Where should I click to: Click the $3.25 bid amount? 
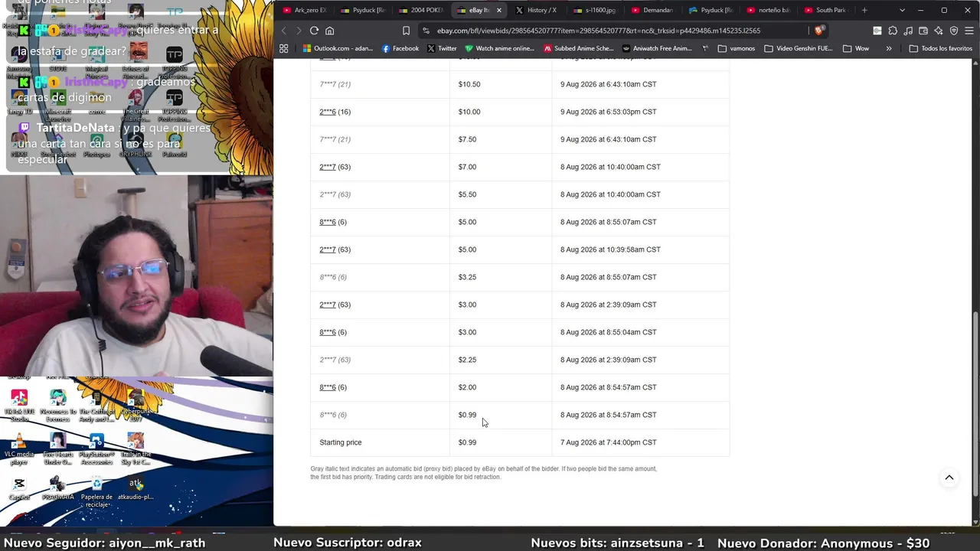click(x=467, y=277)
